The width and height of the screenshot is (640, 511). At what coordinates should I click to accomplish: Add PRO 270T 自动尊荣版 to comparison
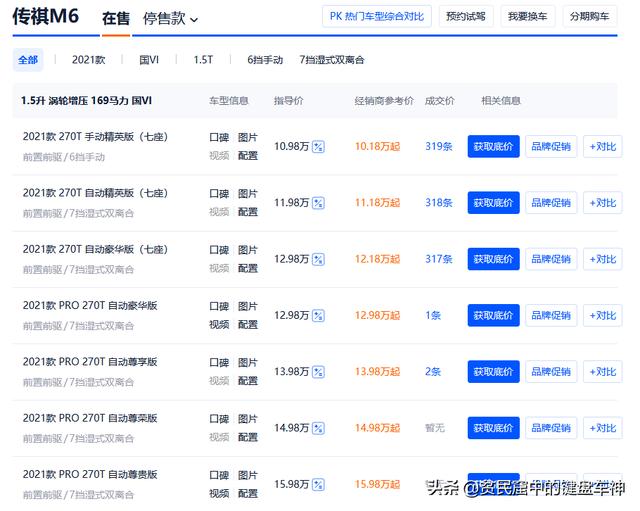(x=603, y=428)
